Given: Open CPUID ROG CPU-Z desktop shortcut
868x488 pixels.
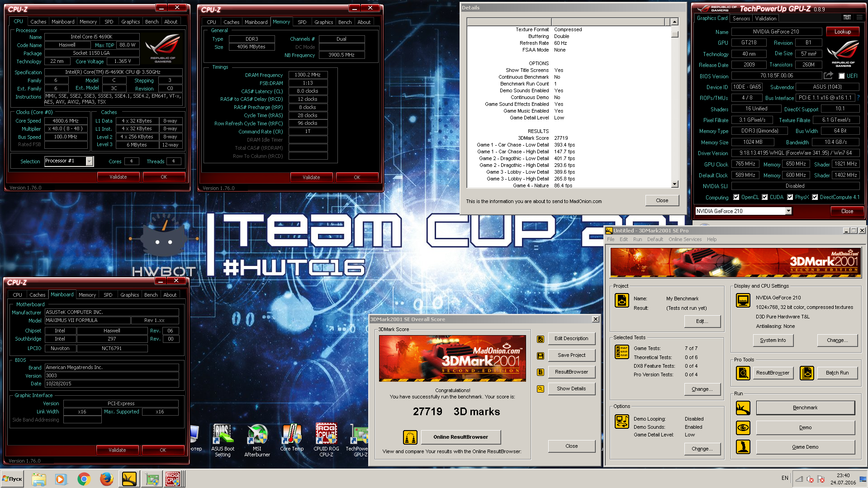Looking at the screenshot, I should pos(326,440).
